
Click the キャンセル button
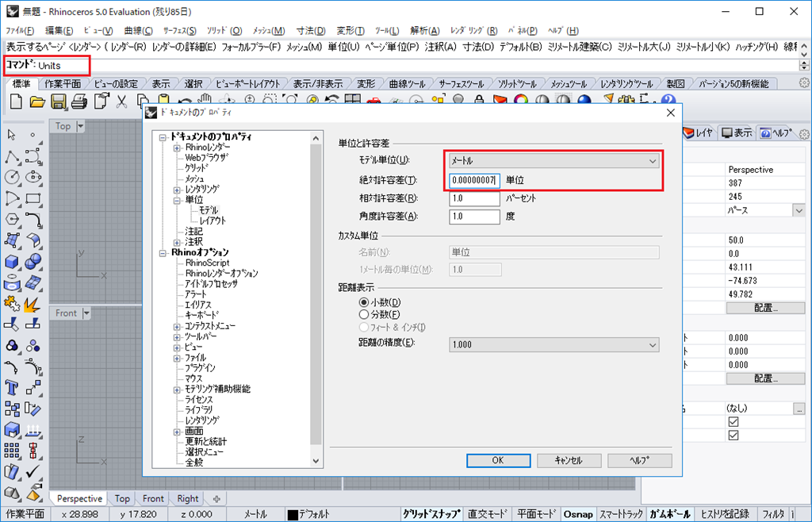(x=569, y=460)
